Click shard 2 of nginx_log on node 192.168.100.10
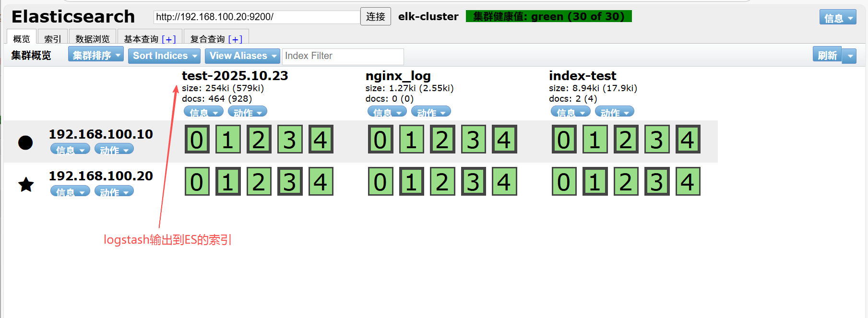The image size is (868, 318). (x=442, y=139)
